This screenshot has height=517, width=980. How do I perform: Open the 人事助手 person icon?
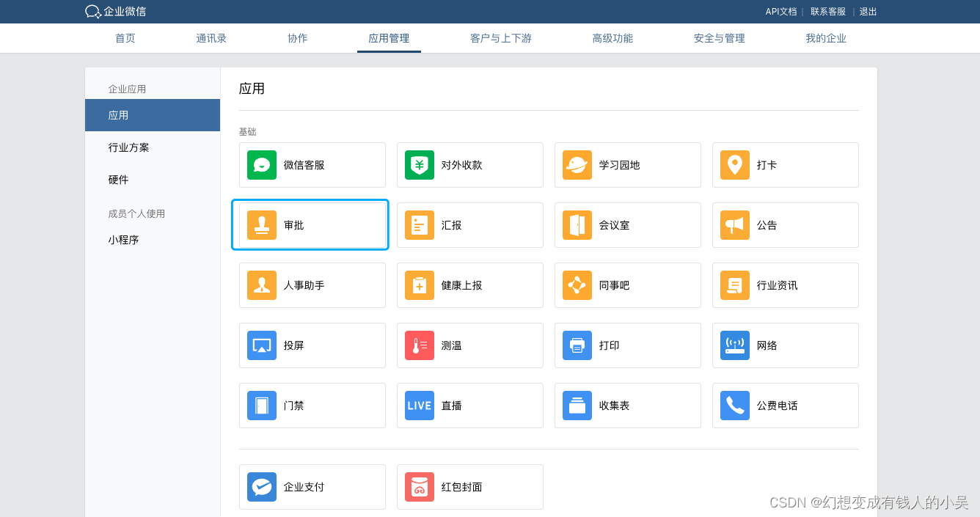tap(262, 285)
